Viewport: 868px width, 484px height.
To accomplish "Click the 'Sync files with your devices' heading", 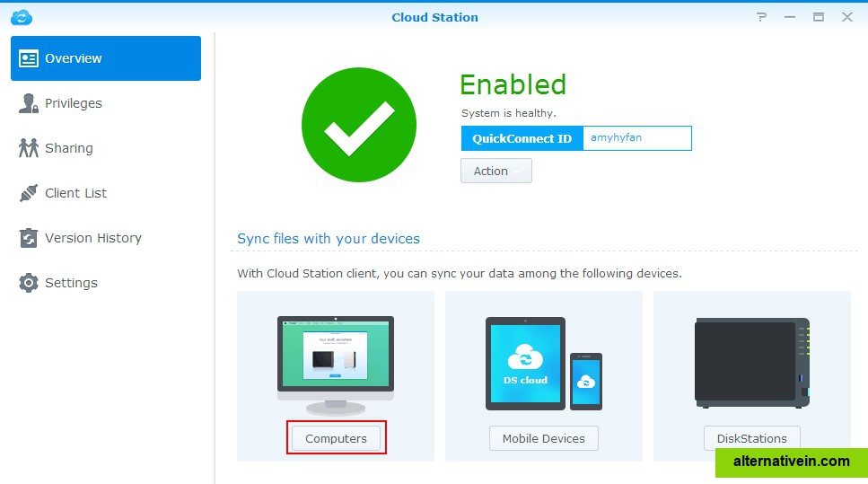I will (x=329, y=239).
